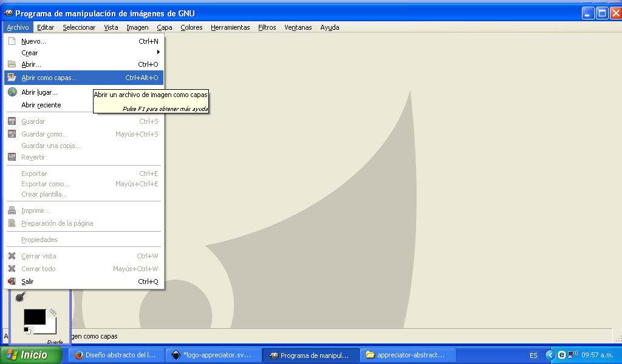Switch to the Firefox Diseño abstracto window
Screen dimensions: 622x364
click(x=115, y=356)
